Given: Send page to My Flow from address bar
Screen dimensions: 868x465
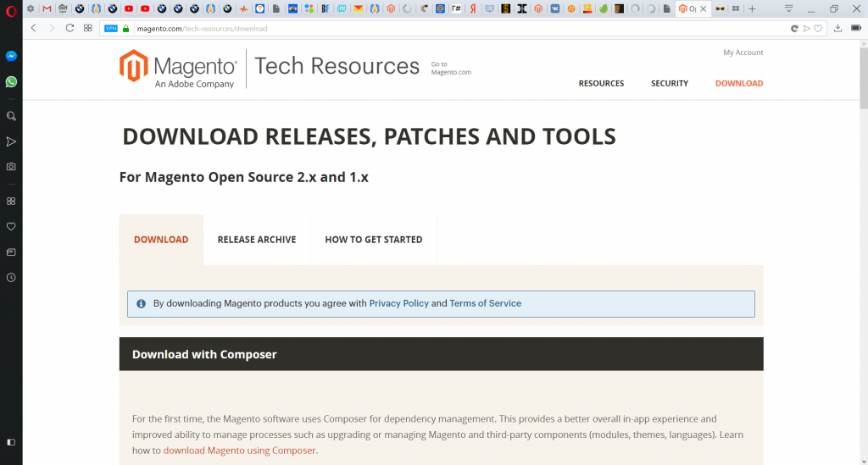Looking at the screenshot, I should click(x=807, y=29).
